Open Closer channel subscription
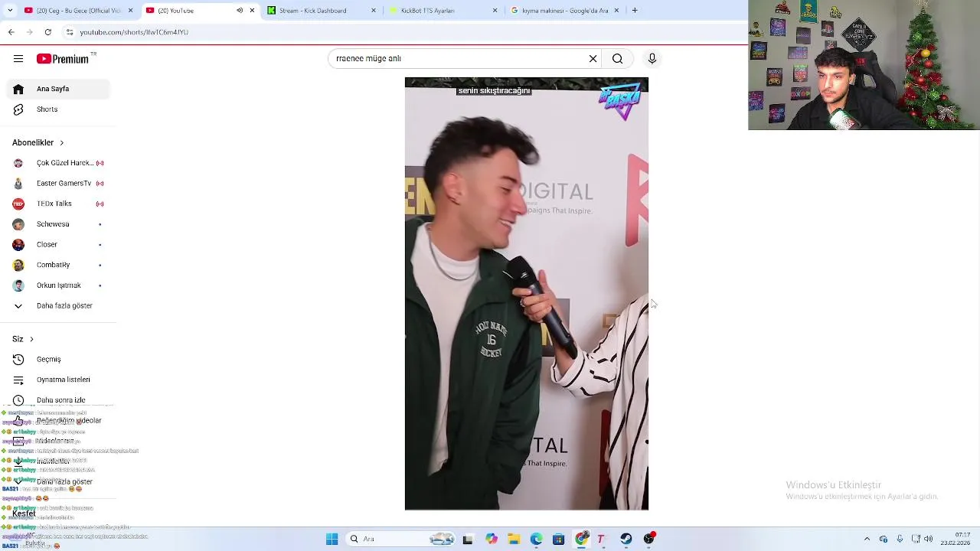Image resolution: width=980 pixels, height=551 pixels. point(58,245)
